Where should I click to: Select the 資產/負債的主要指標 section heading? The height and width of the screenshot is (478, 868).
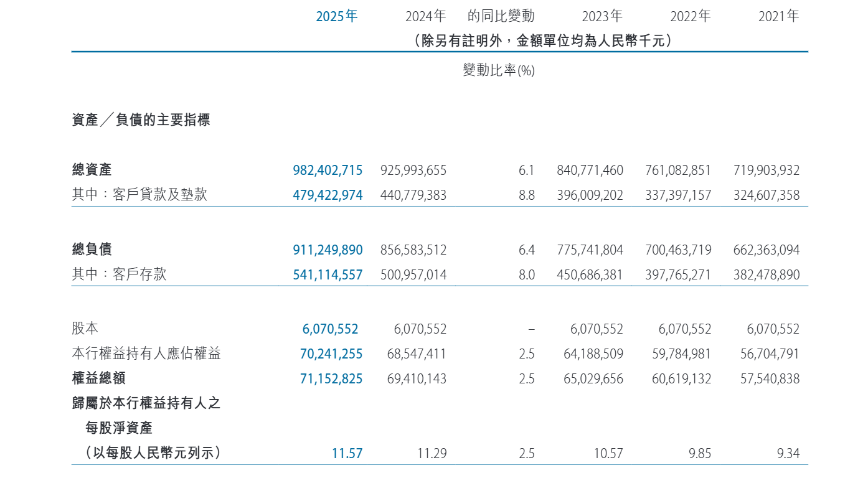(141, 120)
